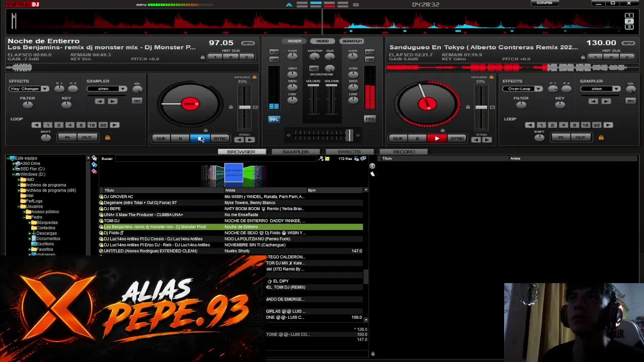The width and height of the screenshot is (644, 362).
Task: Click the Buscar search field
Action: click(216, 159)
